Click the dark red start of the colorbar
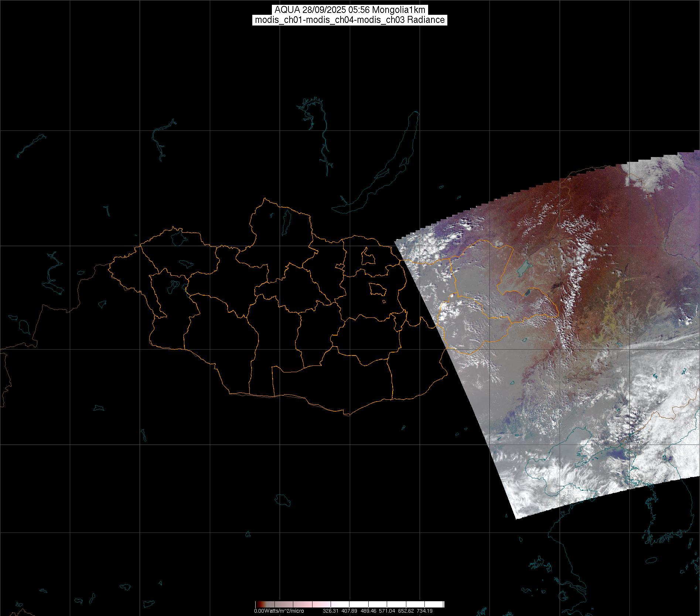Viewport: 700px width, 616px height. point(258,604)
